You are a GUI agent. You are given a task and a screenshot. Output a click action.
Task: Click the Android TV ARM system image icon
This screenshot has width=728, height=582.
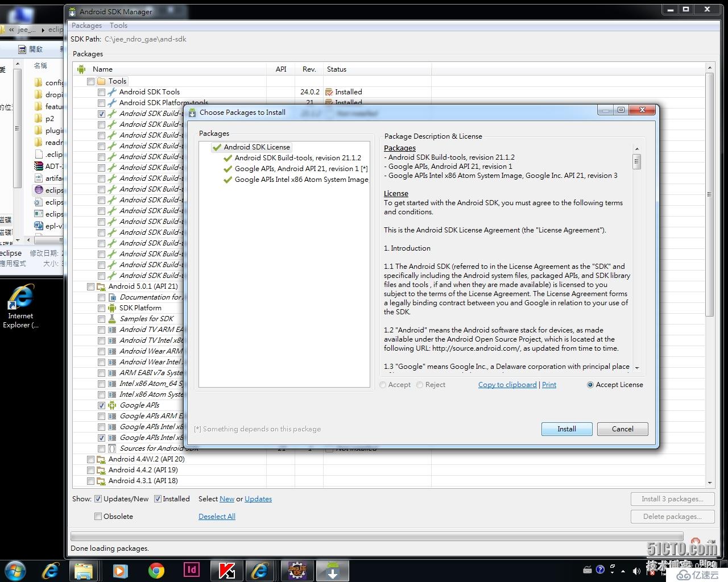pos(112,330)
